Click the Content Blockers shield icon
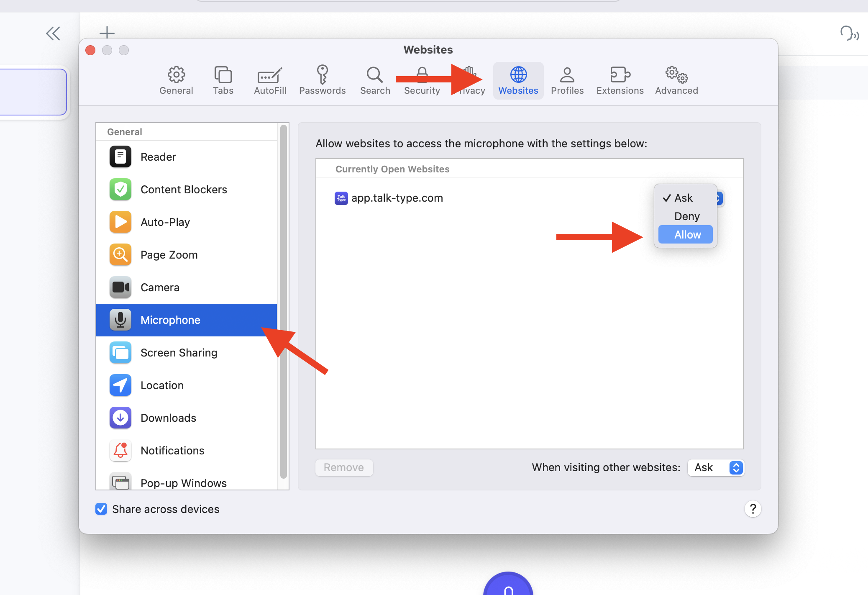This screenshot has height=595, width=868. pyautogui.click(x=120, y=190)
